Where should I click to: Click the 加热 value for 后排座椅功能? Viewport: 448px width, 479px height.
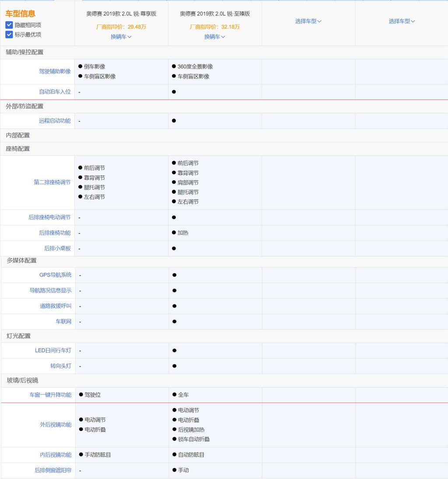coord(183,233)
